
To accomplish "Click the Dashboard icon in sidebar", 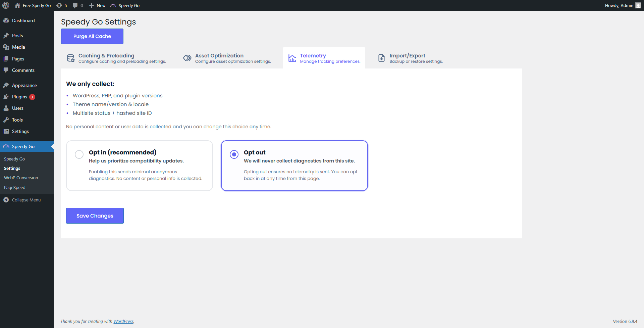I will click(6, 20).
